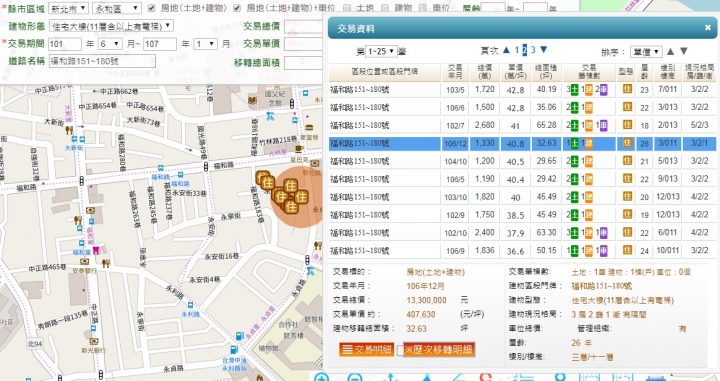Uncheck the 房地(土地+建物) checkbox
This screenshot has width=720, height=381.
tap(152, 8)
